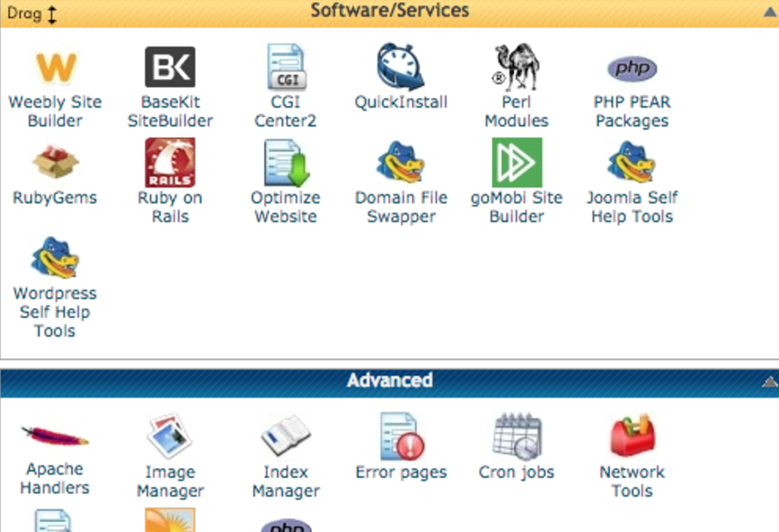This screenshot has height=532, width=779.
Task: Open Weebly Site Builder icon
Action: 56,67
